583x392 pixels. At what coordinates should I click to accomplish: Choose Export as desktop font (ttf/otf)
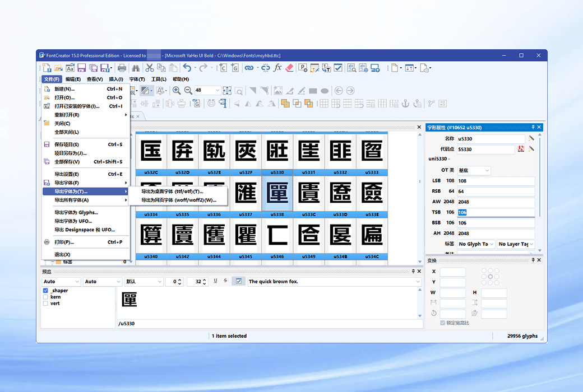pos(172,192)
